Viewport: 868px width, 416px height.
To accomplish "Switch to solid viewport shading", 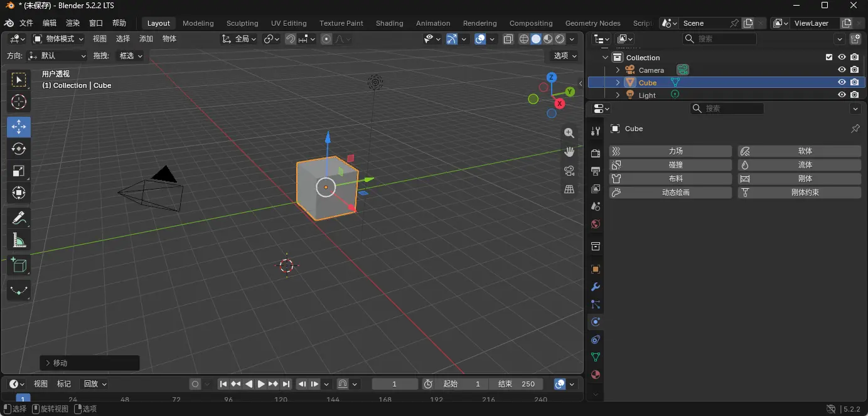I will [536, 39].
